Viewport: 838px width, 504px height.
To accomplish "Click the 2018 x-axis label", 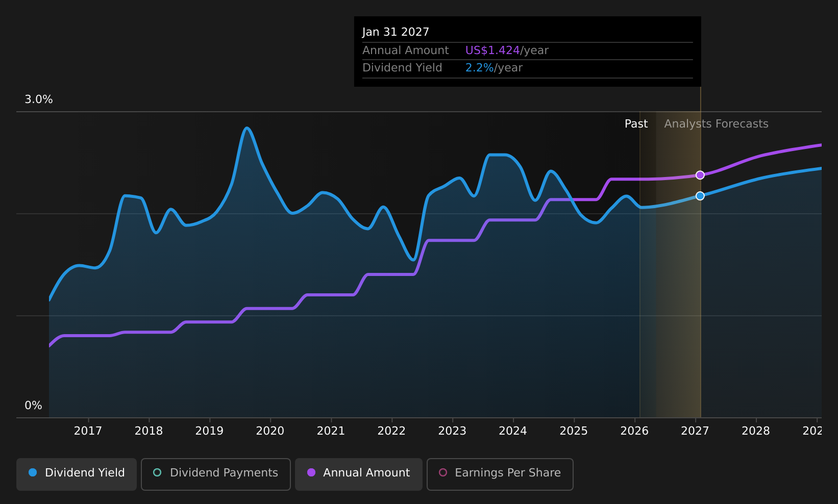I will 149,431.
